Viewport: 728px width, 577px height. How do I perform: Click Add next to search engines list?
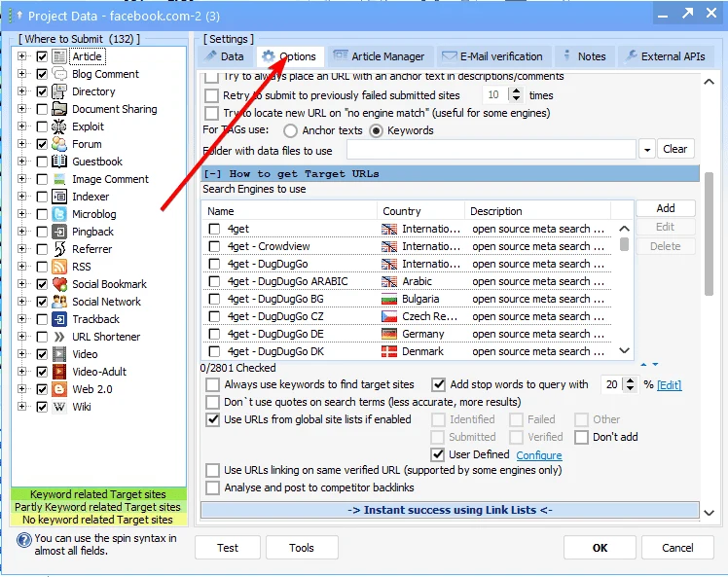click(x=666, y=208)
